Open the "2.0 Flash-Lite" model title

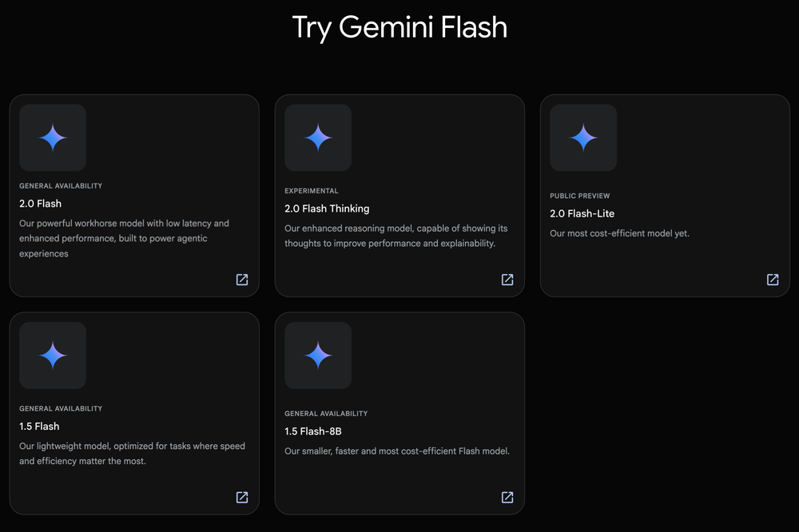[x=582, y=213]
